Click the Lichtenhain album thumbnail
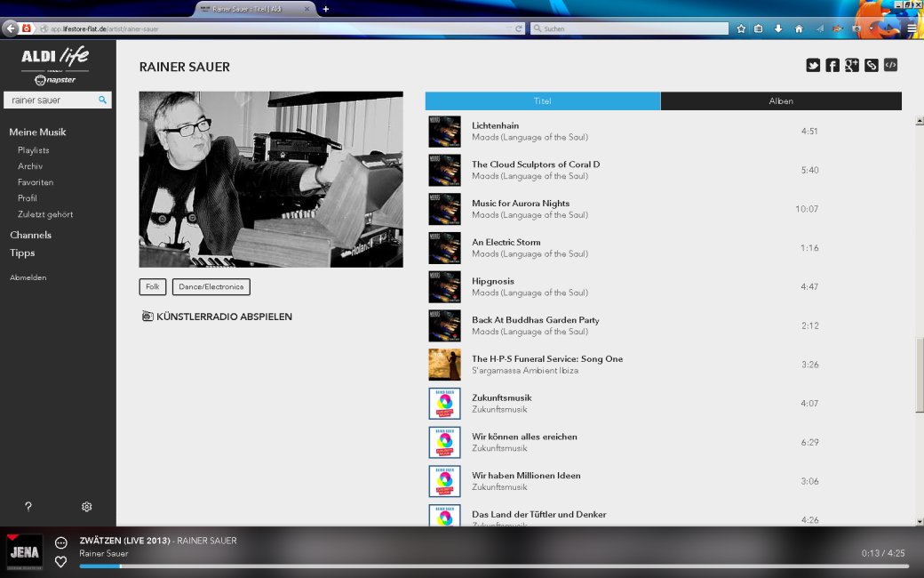The width and height of the screenshot is (924, 578). click(444, 131)
